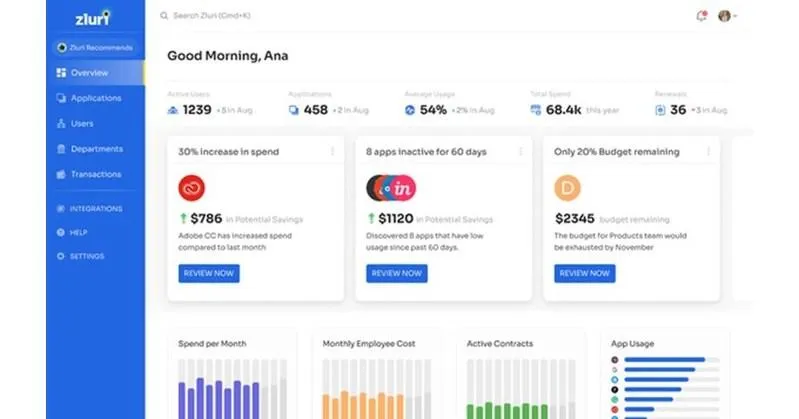The image size is (799, 419).
Task: Click the Total Spend icon beside 68.4k
Action: pos(536,110)
